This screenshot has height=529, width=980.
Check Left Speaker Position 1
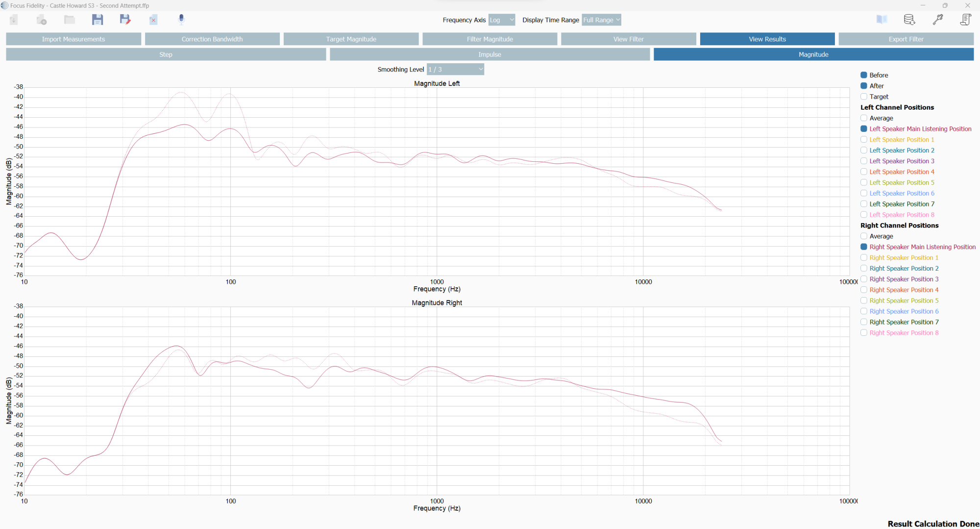coord(864,140)
